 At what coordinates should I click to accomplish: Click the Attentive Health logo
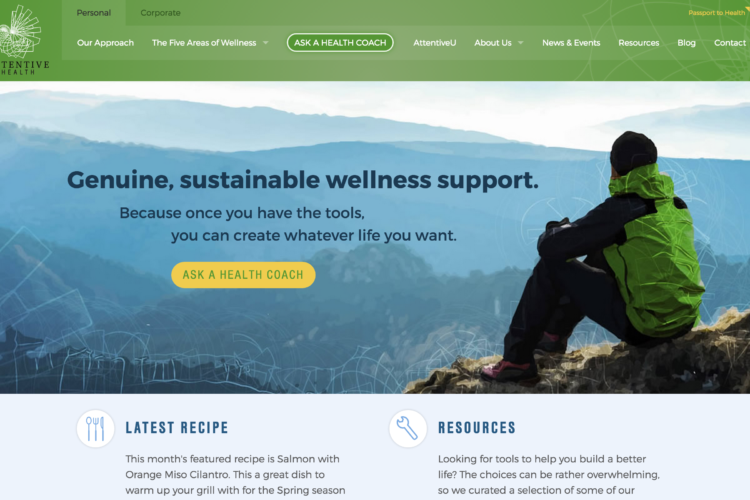pyautogui.click(x=23, y=40)
